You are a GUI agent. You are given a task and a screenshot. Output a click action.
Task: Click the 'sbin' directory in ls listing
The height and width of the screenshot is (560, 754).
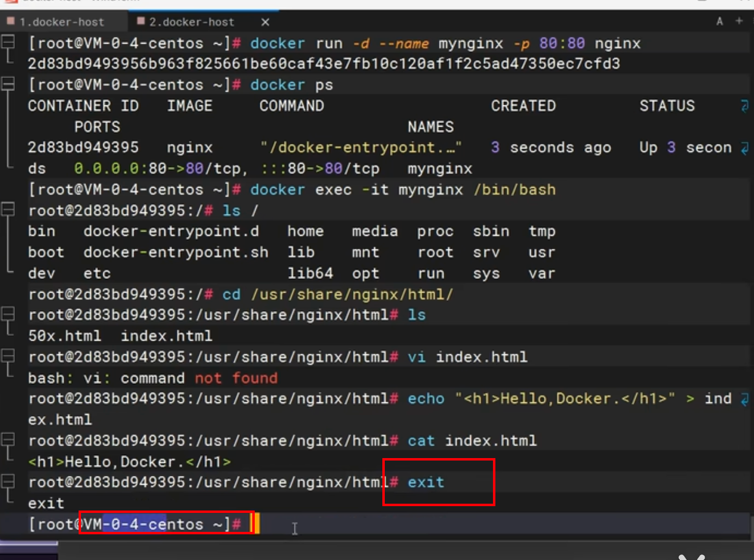coord(491,231)
